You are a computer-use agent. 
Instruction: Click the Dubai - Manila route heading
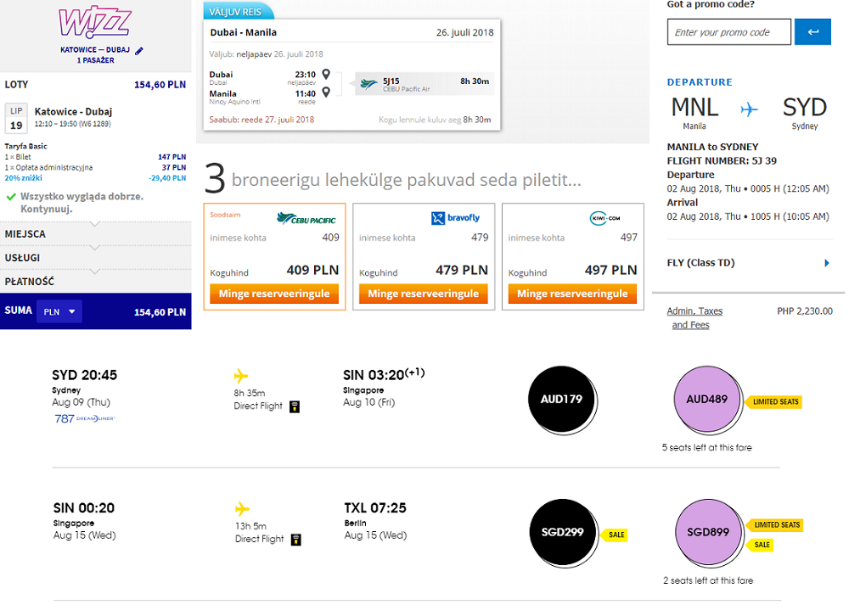[x=243, y=32]
